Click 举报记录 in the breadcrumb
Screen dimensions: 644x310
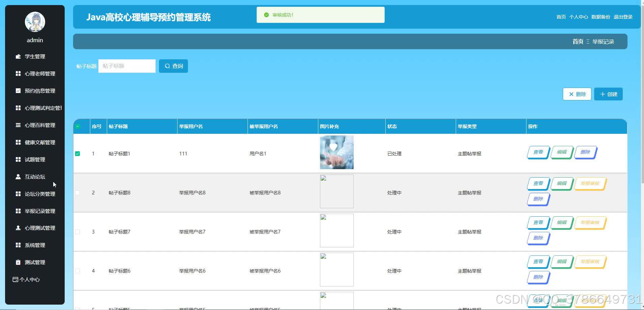point(603,41)
